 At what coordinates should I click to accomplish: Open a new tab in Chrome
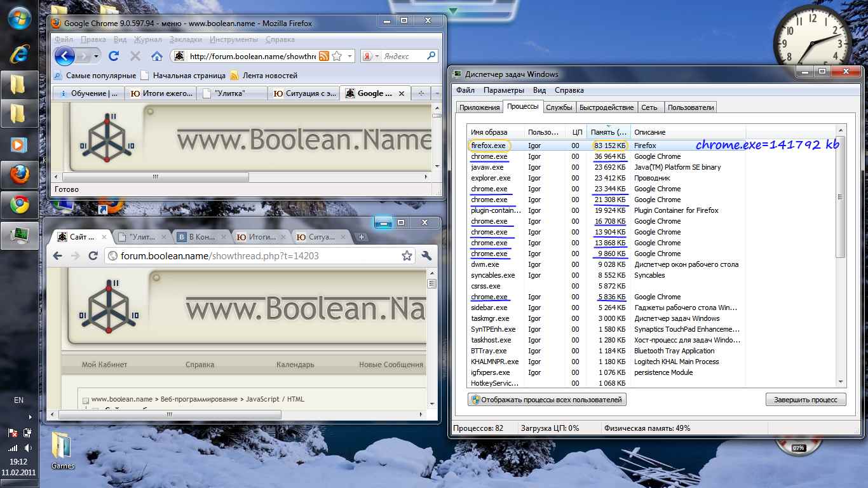click(x=362, y=237)
